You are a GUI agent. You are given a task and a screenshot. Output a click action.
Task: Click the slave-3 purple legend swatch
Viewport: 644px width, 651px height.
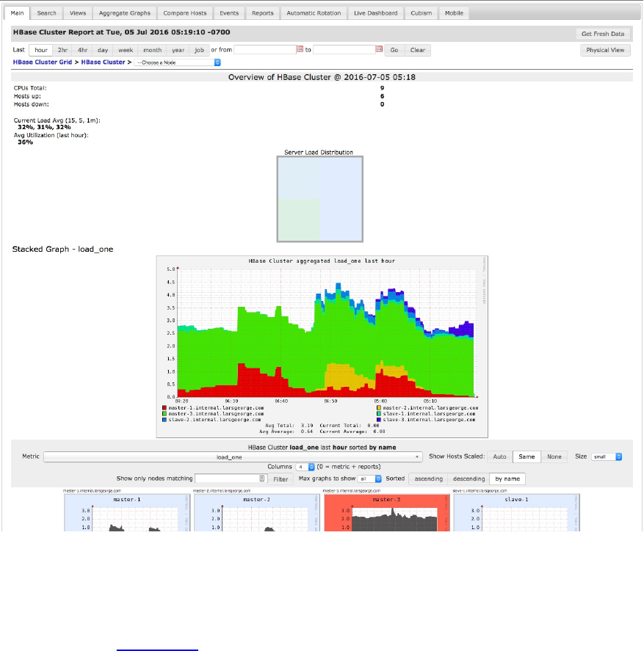379,420
